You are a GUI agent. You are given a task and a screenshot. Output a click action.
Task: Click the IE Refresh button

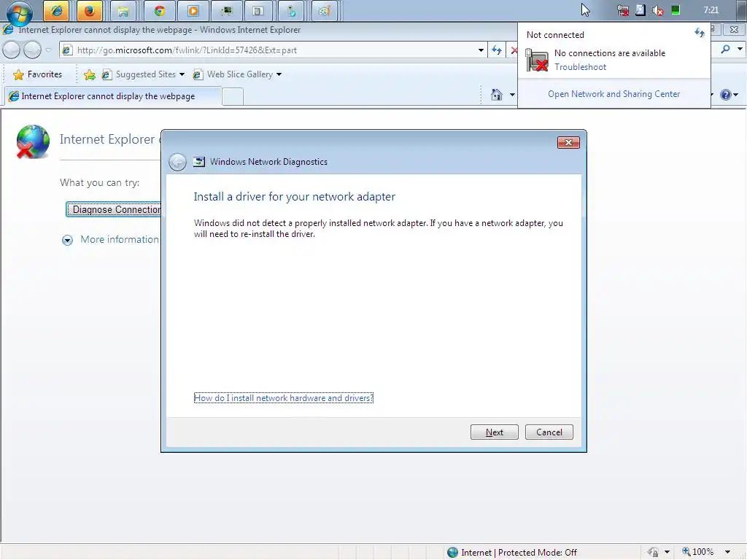[496, 50]
